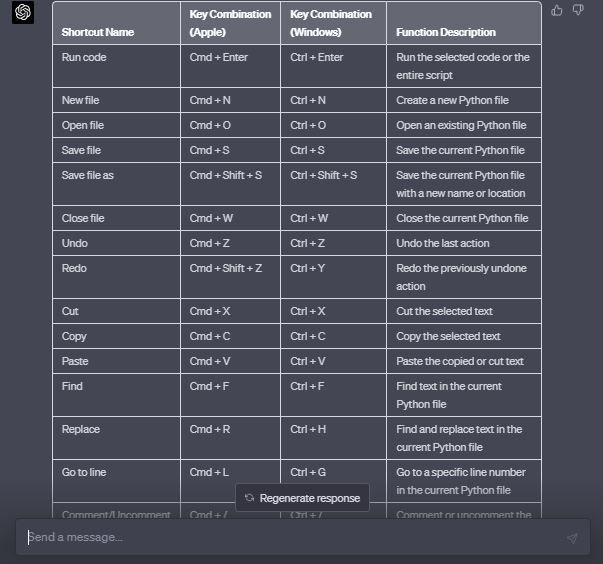Select the Key Combination (Windows) header
The width and height of the screenshot is (603, 564).
333,23
